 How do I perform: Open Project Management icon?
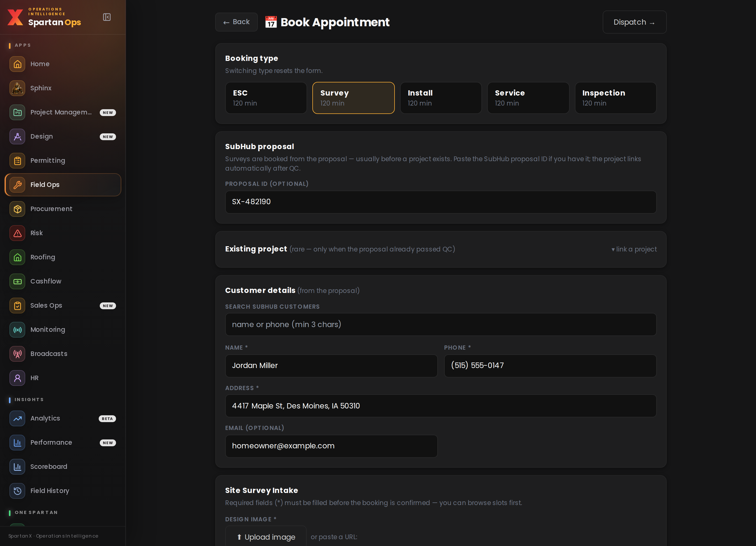(x=17, y=112)
